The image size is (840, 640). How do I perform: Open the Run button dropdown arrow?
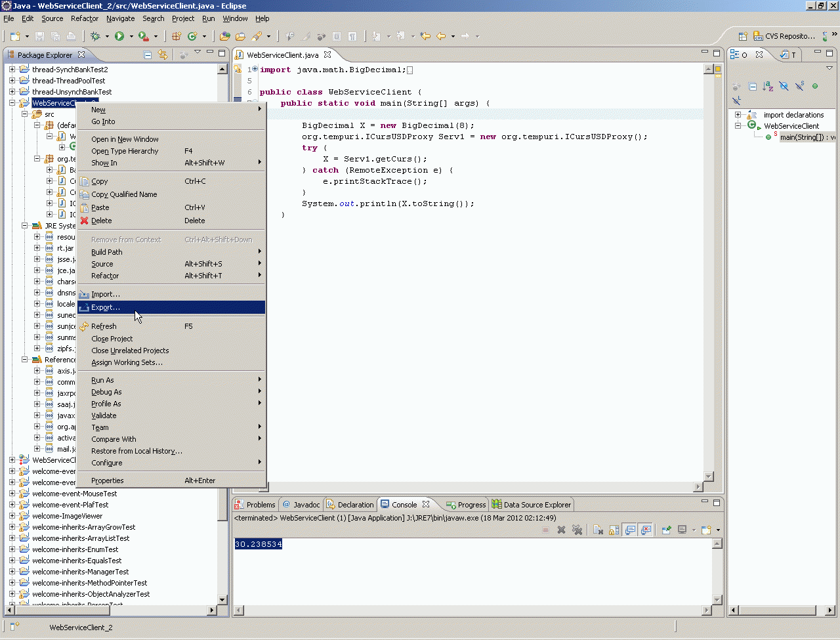(131, 37)
